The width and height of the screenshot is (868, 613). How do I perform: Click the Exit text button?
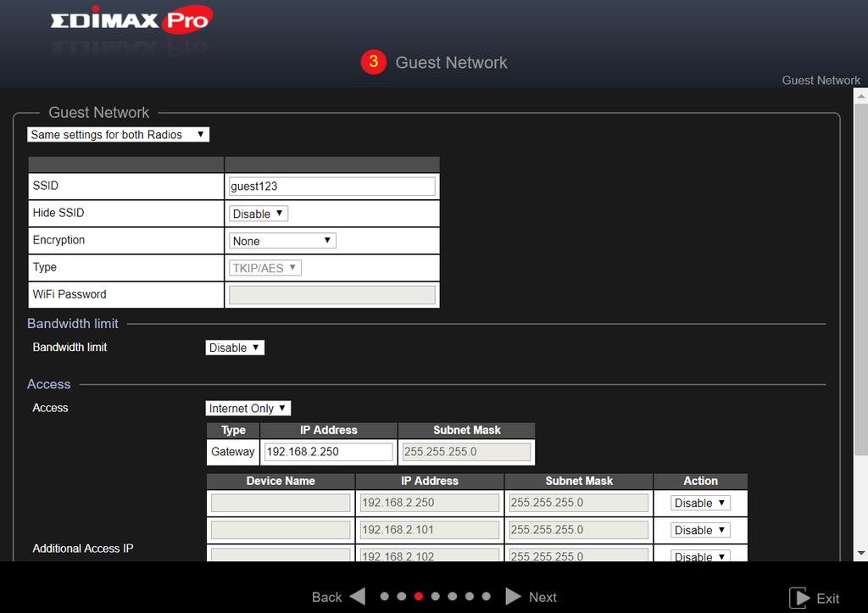pos(827,599)
